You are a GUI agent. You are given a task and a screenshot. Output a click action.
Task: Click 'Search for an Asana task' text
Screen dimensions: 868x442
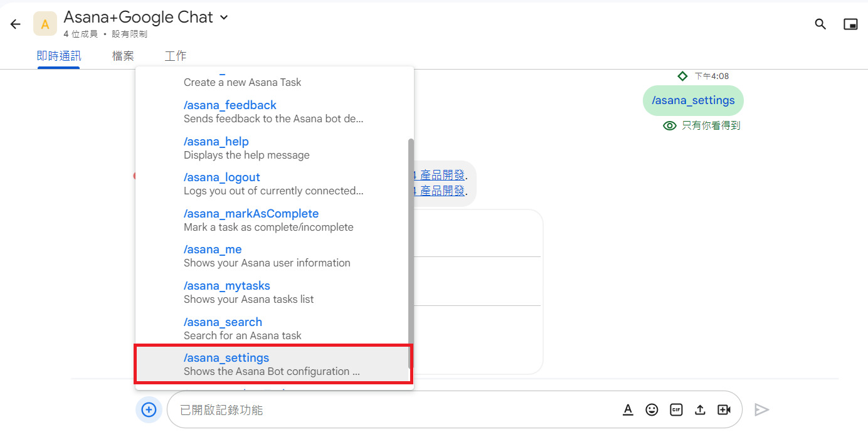point(242,335)
